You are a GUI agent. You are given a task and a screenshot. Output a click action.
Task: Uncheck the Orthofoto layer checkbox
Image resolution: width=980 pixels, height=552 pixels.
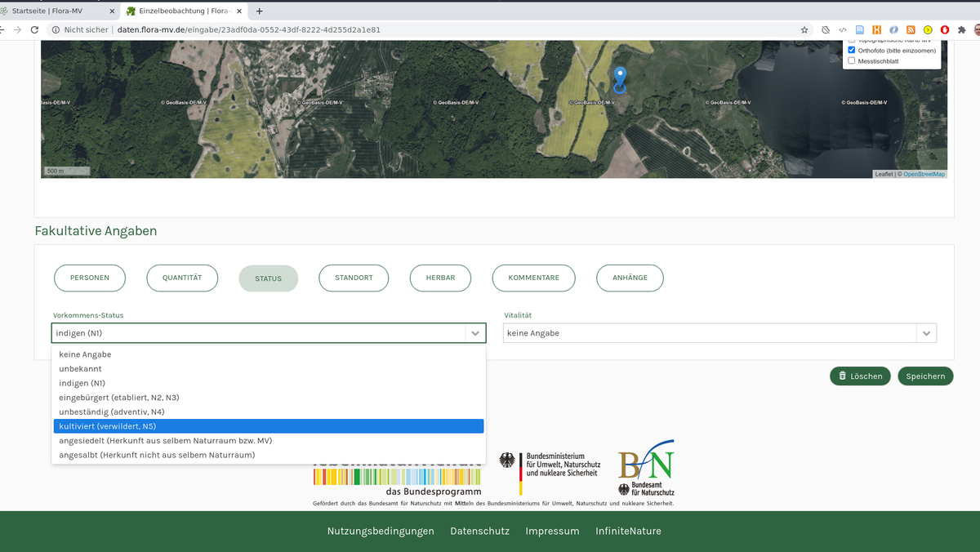pos(852,51)
